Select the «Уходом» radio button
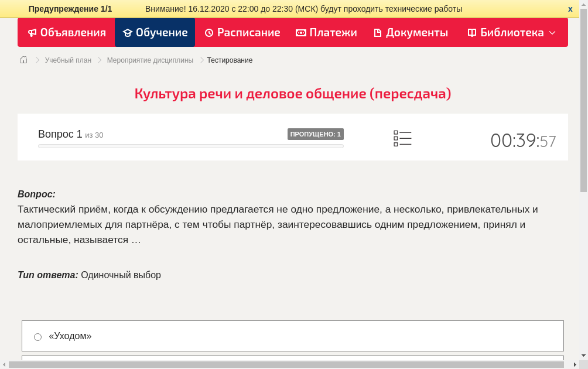The width and height of the screenshot is (588, 369). (x=37, y=336)
